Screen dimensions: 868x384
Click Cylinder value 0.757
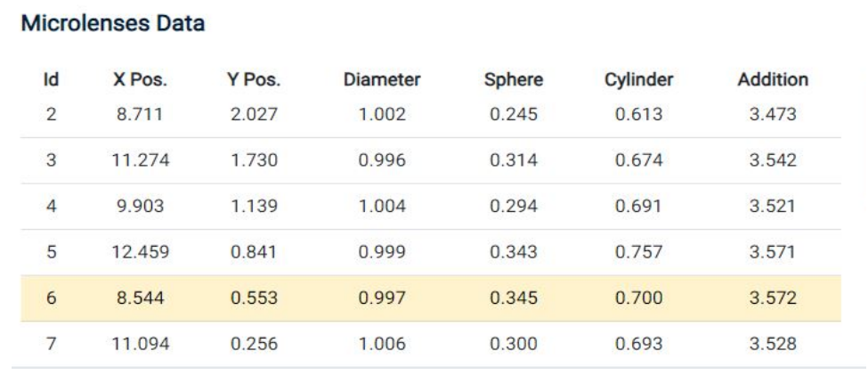coord(639,253)
